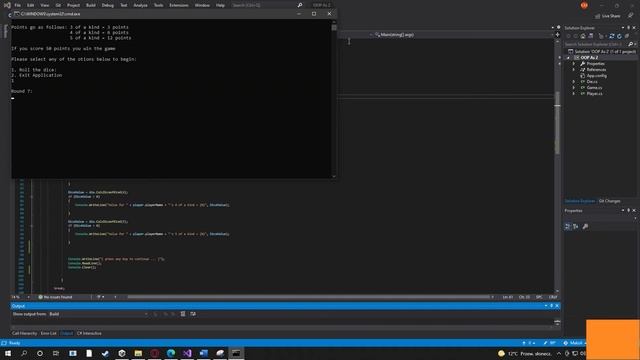Open Game.cs from the solution tree
This screenshot has width=640, height=360.
[594, 88]
